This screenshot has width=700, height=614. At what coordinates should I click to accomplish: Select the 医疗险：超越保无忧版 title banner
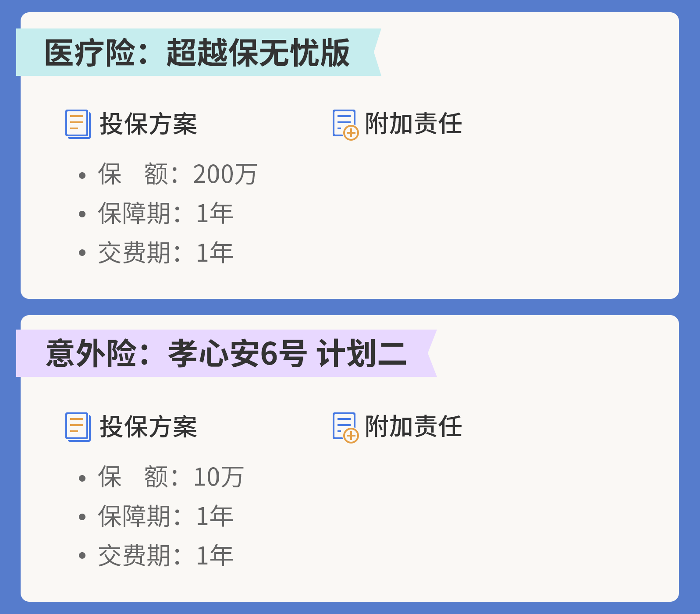point(197,53)
